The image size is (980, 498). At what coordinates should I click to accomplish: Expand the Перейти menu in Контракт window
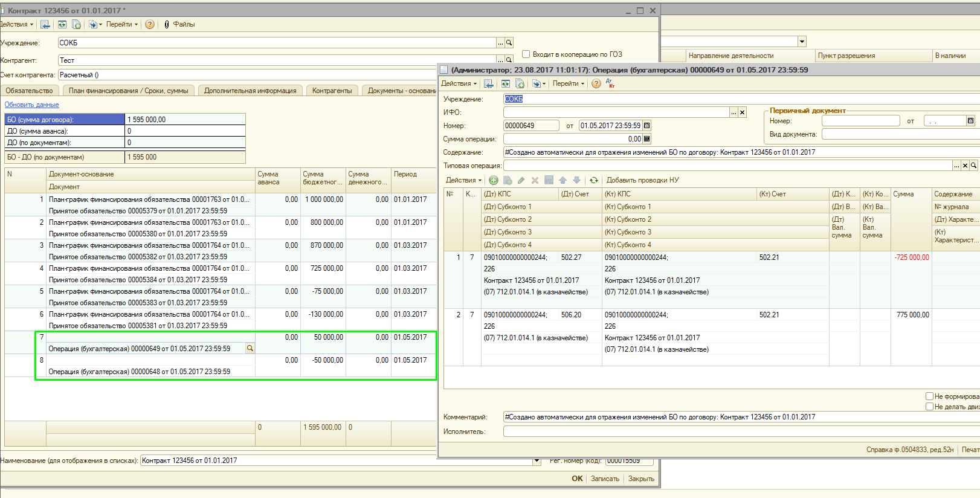coord(121,24)
